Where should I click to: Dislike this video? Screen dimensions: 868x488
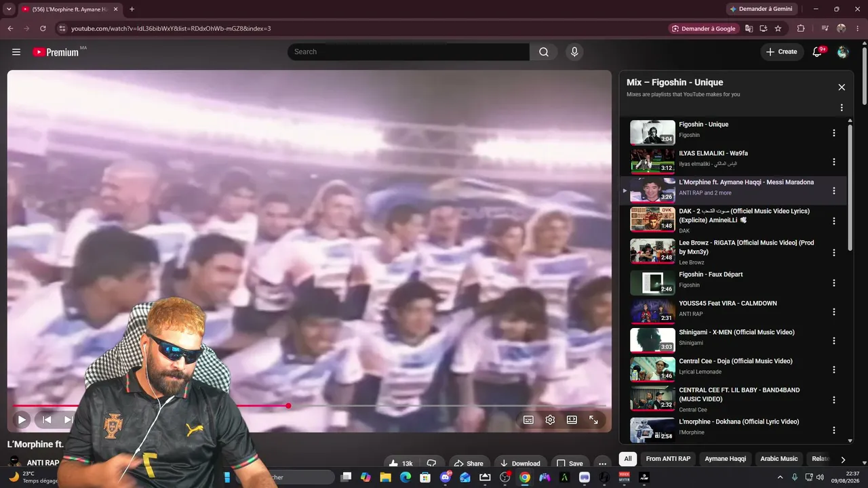431,464
